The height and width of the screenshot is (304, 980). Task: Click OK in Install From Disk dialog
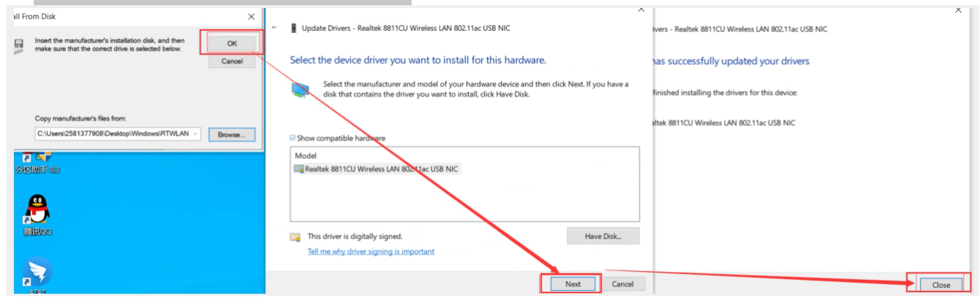tap(232, 44)
